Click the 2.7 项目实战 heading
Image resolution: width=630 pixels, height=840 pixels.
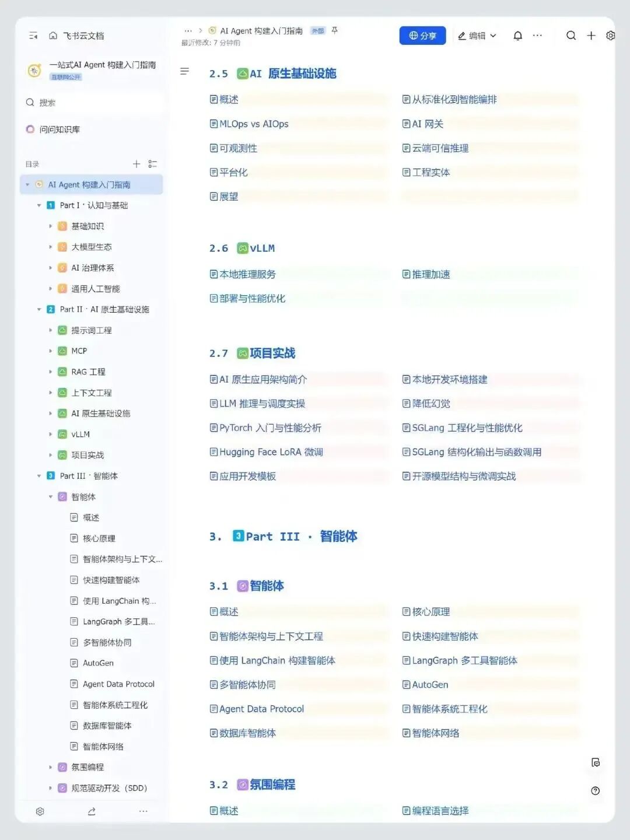tap(253, 353)
